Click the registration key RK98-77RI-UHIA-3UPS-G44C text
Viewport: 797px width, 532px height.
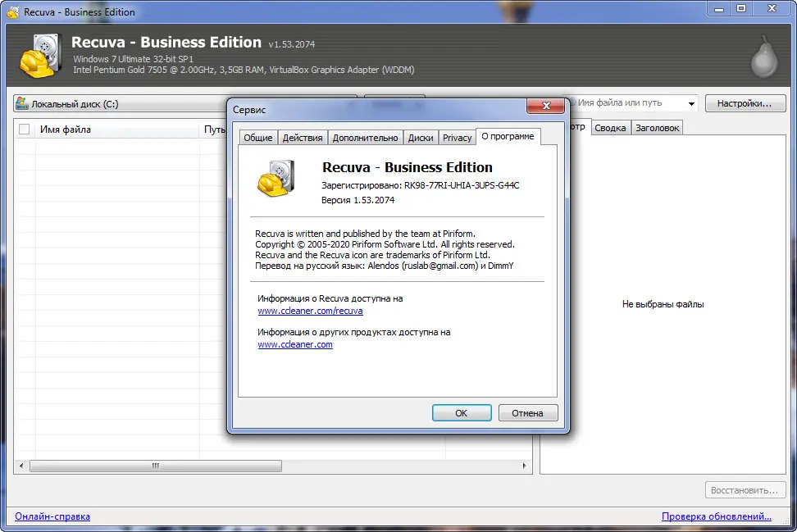(462, 185)
